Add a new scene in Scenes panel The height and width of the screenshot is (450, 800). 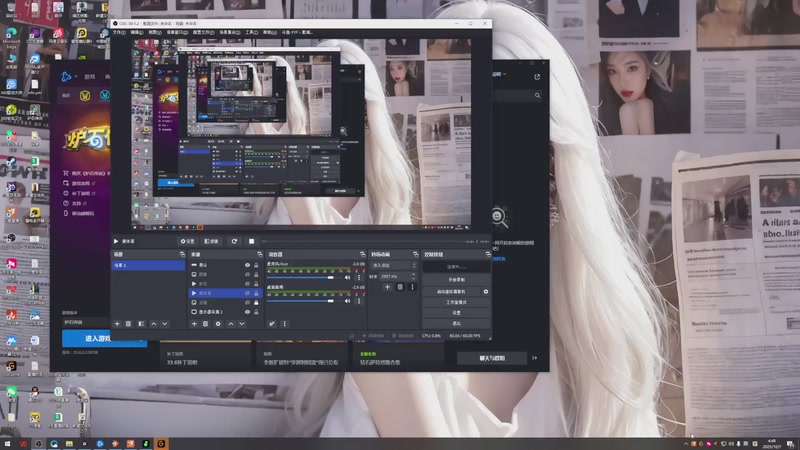click(117, 324)
